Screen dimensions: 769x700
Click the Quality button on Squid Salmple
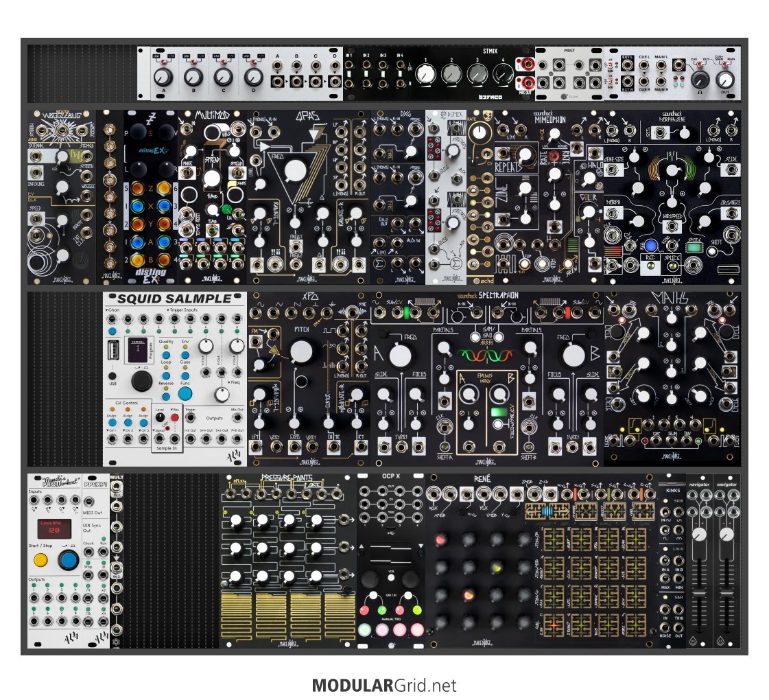click(x=166, y=355)
